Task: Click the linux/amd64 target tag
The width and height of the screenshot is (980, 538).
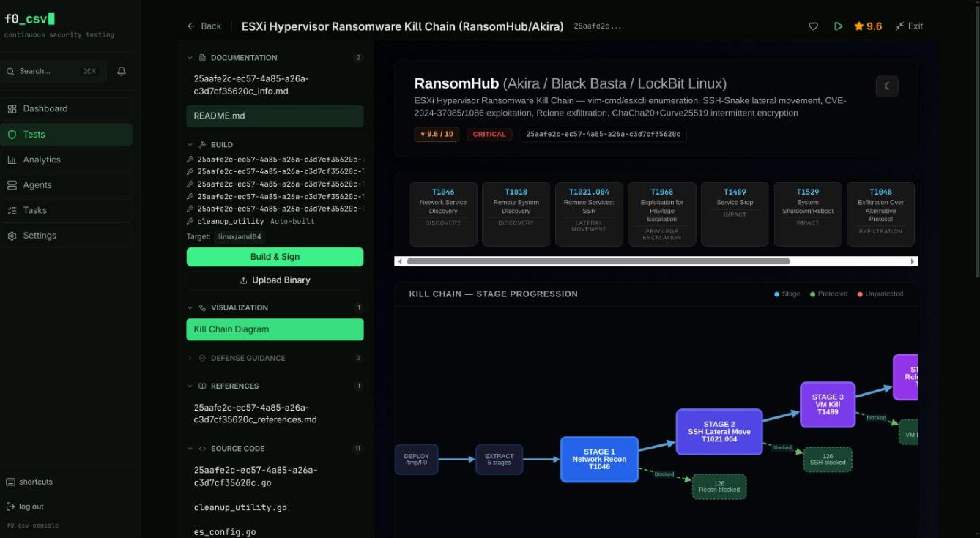Action: 240,237
